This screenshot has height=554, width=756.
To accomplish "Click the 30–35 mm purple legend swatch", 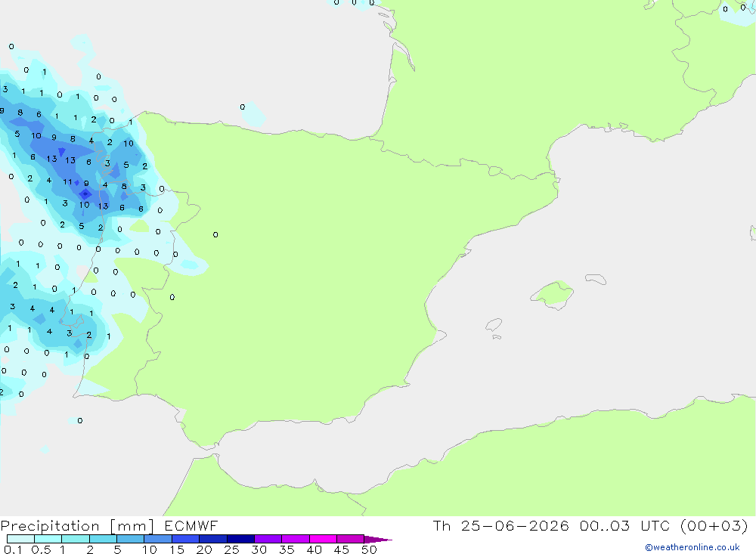I will click(x=268, y=539).
